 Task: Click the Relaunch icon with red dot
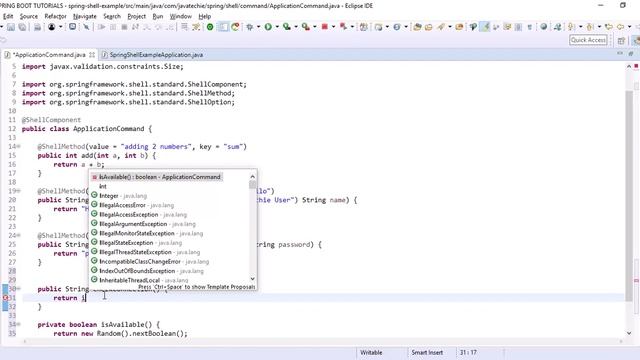pos(235,27)
